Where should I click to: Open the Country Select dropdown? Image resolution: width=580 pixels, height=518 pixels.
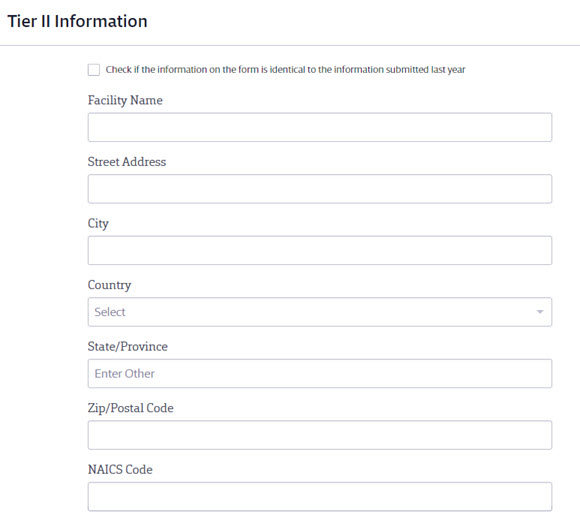pos(320,312)
